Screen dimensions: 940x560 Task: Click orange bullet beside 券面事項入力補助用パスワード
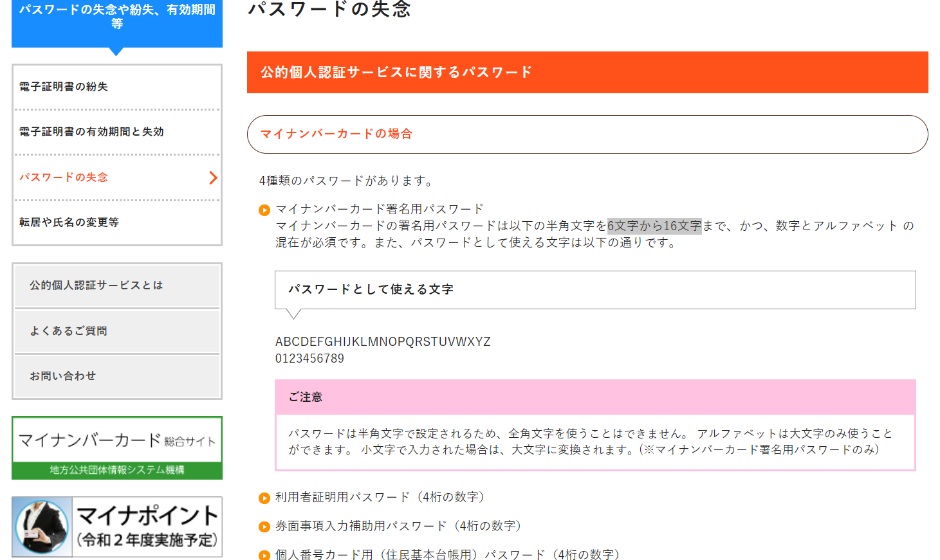(x=264, y=527)
